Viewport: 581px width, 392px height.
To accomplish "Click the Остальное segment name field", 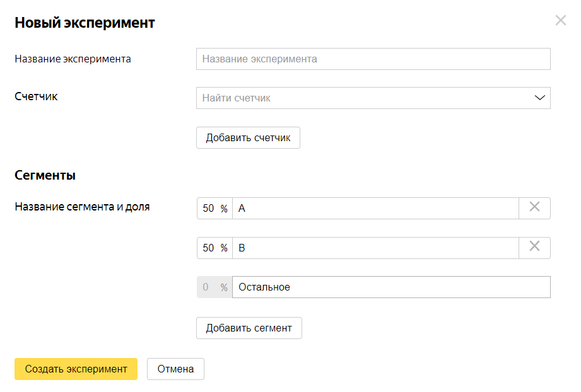I will pos(391,287).
